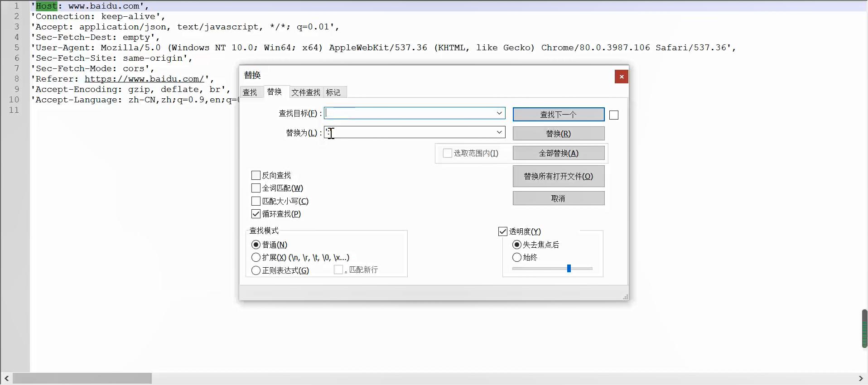Click the 替换所有打开文件 button
Screen dimensions: 868x385
point(558,176)
